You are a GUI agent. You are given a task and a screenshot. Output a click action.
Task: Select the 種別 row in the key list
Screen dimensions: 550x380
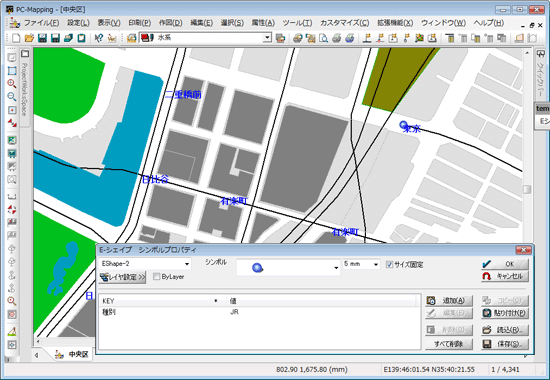click(x=260, y=312)
